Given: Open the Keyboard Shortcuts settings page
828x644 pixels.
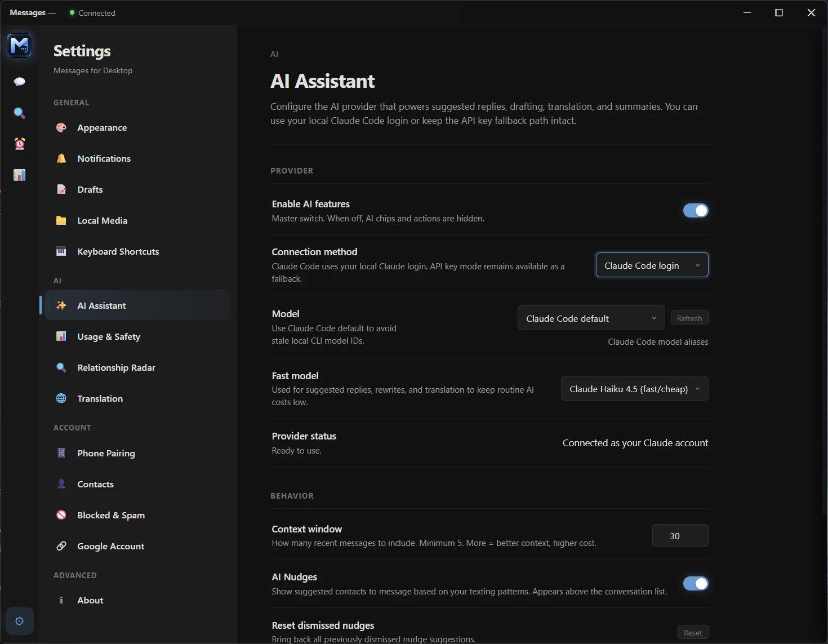Looking at the screenshot, I should (137, 252).
